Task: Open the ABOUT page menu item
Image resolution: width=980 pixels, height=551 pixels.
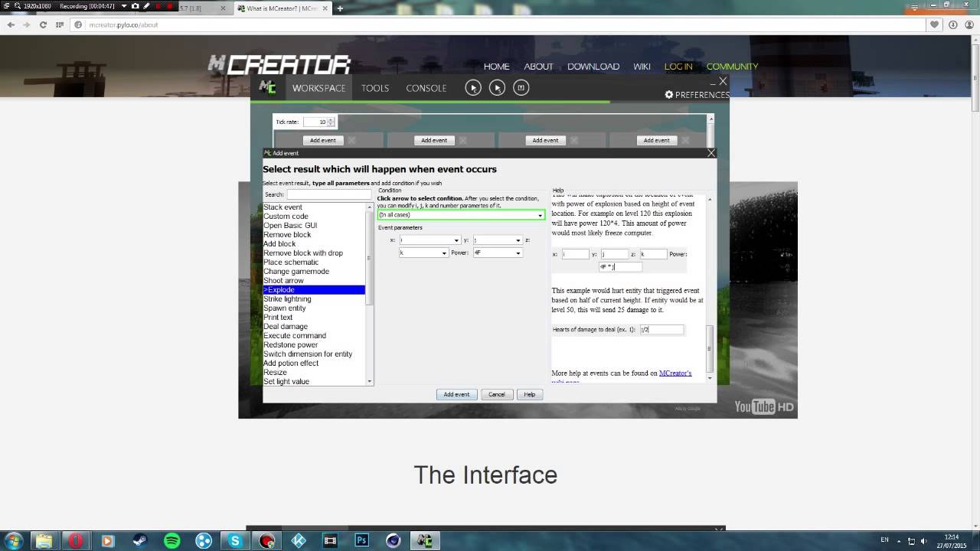Action: pos(538,67)
